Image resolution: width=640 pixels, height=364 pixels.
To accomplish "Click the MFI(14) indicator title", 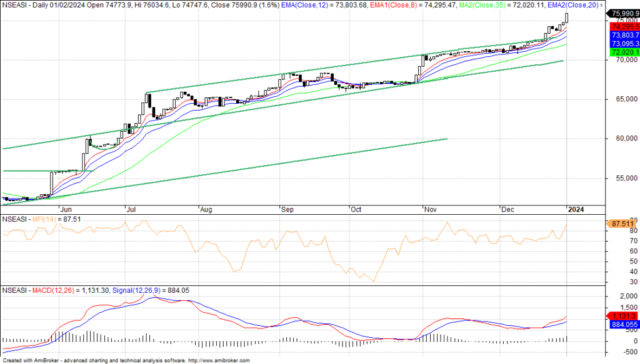I will click(x=42, y=219).
